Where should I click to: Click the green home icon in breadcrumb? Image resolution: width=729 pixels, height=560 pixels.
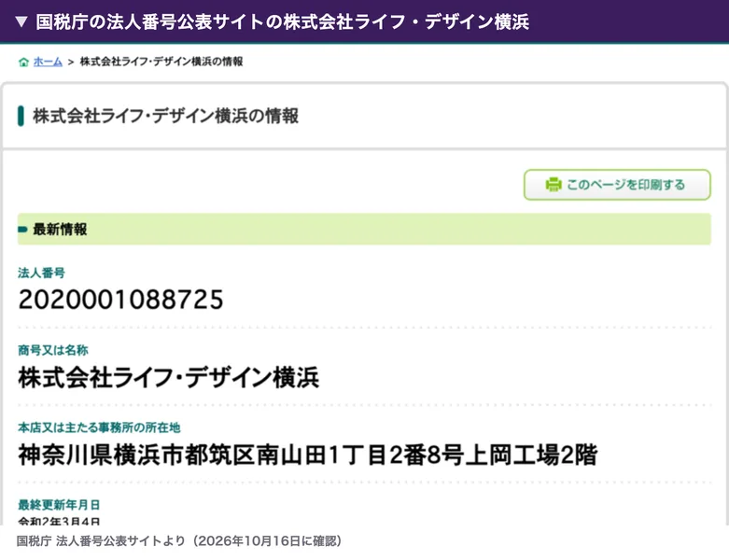[23, 62]
